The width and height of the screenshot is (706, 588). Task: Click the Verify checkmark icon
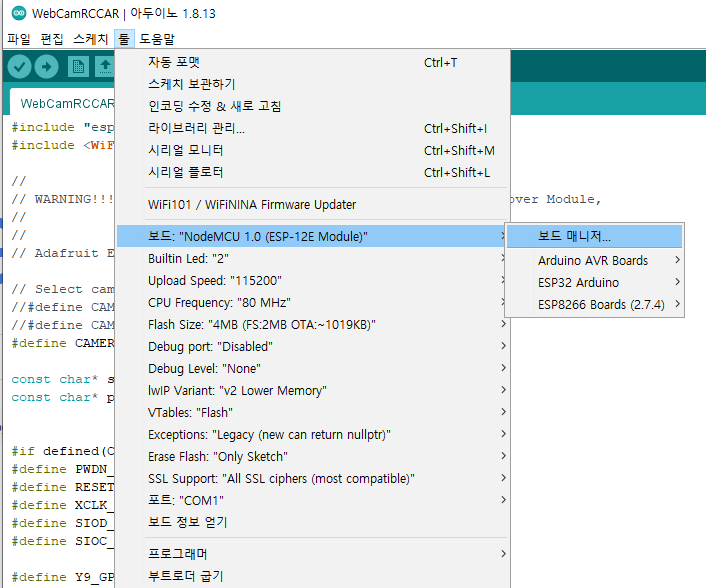click(19, 67)
